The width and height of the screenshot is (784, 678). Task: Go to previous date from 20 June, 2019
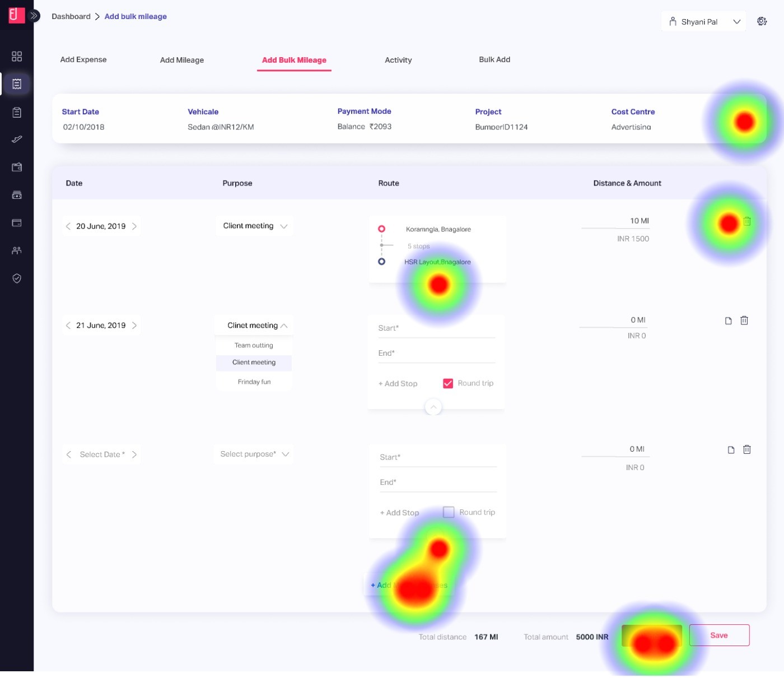(68, 226)
